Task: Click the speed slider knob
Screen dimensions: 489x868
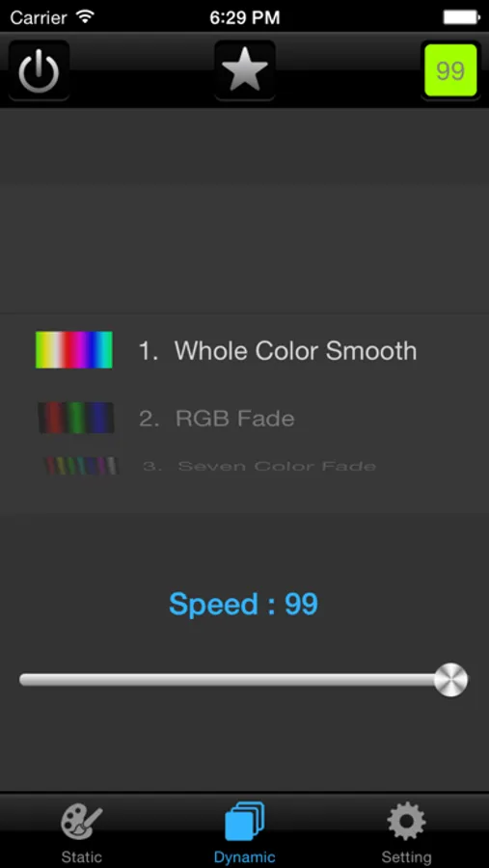Action: [x=450, y=680]
